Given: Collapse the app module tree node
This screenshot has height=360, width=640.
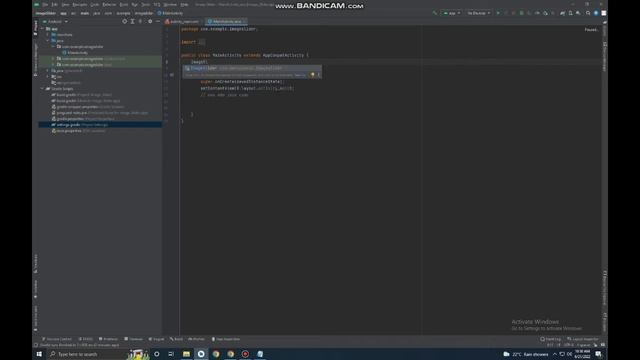Looking at the screenshot, I should click(42, 29).
